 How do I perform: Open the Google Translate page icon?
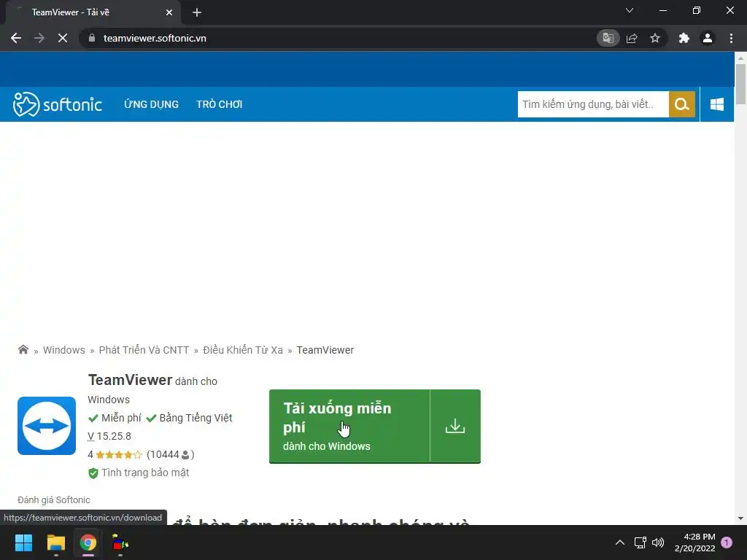[608, 38]
